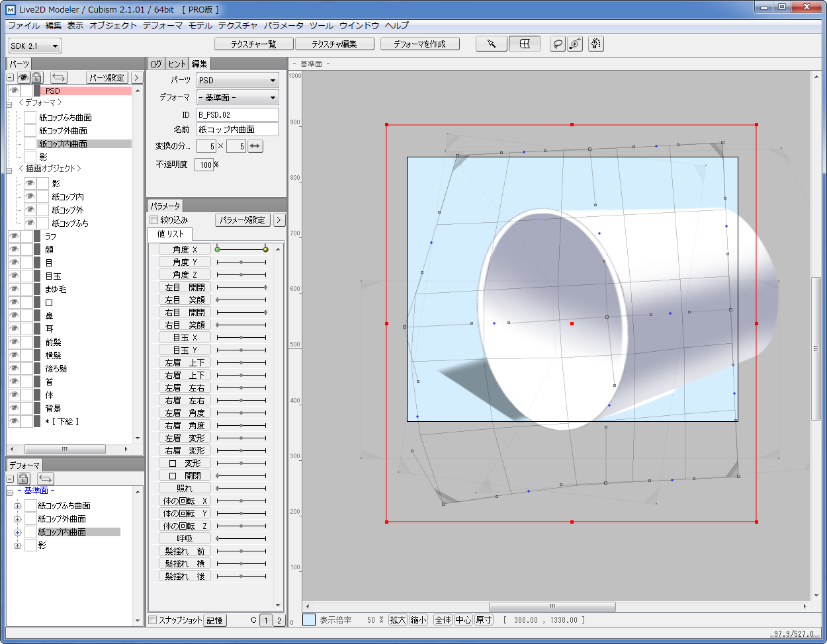Open the SDK 2.1 version dropdown
827x644 pixels.
pyautogui.click(x=35, y=46)
